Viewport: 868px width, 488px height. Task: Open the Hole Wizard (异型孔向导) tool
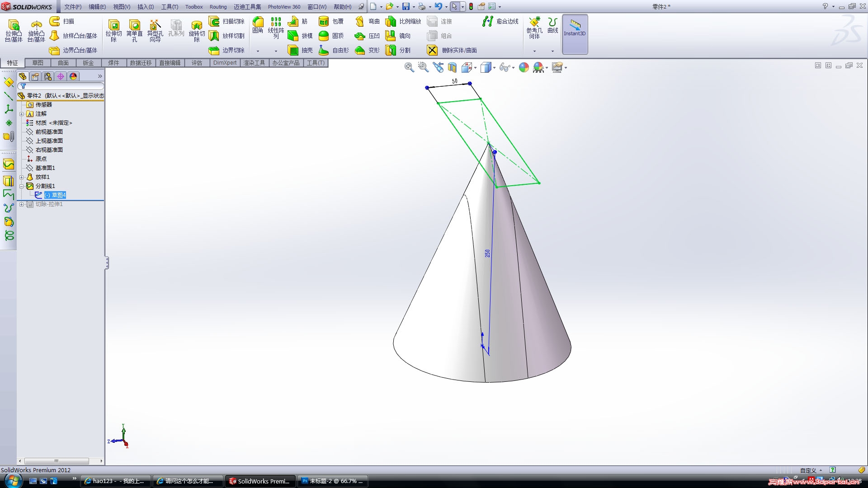155,25
